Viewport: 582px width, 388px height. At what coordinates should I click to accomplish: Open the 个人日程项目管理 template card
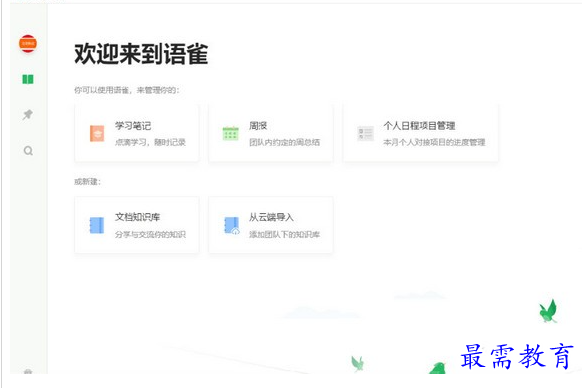(421, 133)
